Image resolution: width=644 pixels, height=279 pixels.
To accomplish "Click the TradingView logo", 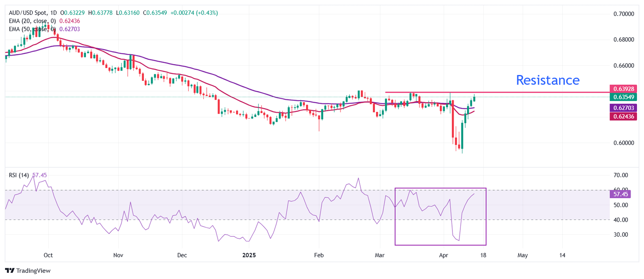I will [x=28, y=271].
